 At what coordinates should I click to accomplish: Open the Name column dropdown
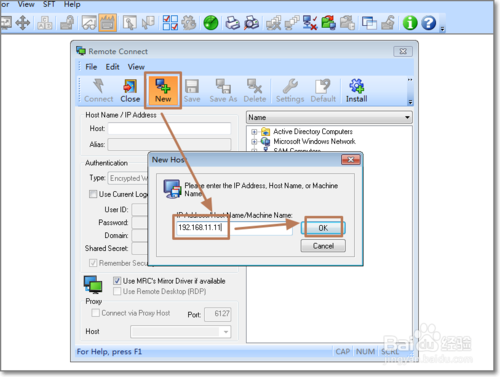[407, 117]
